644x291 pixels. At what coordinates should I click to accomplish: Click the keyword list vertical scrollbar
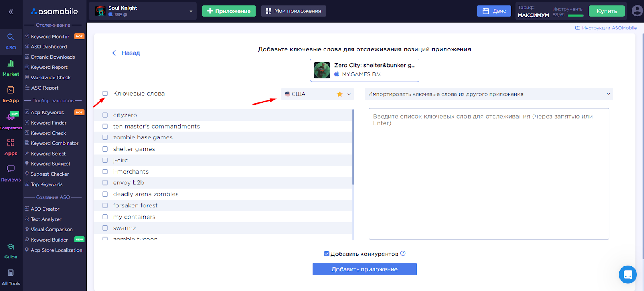click(353, 147)
